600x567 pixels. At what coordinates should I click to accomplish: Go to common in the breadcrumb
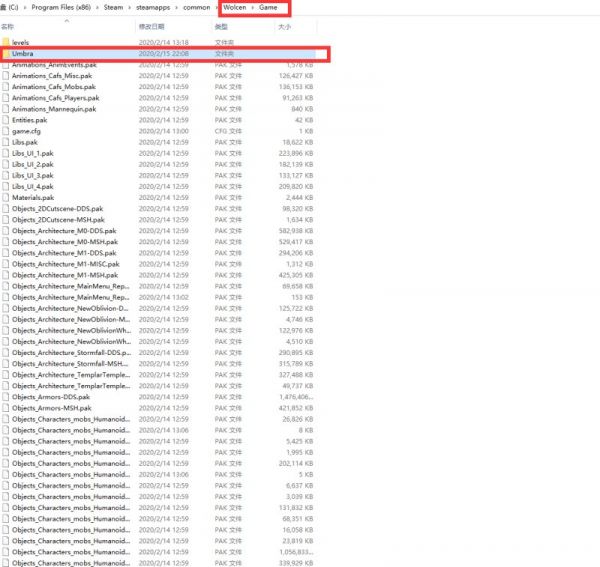[197, 8]
